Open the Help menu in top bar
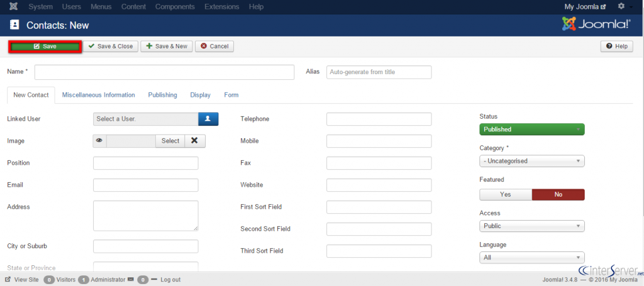The width and height of the screenshot is (644, 286). [x=257, y=6]
